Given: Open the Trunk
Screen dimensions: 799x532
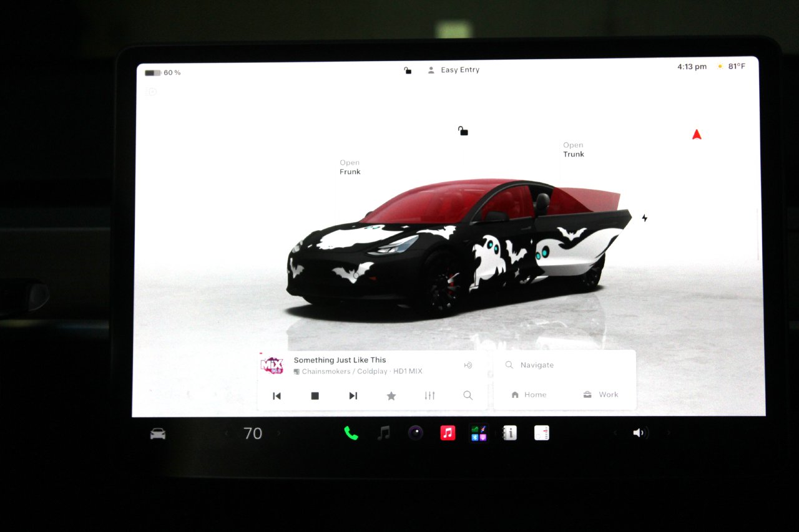Looking at the screenshot, I should tap(574, 150).
